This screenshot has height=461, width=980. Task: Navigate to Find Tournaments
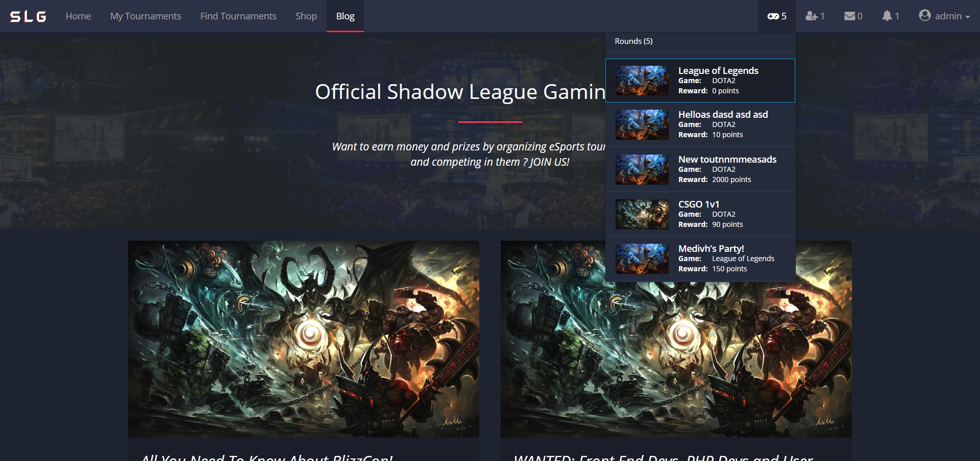pos(238,16)
